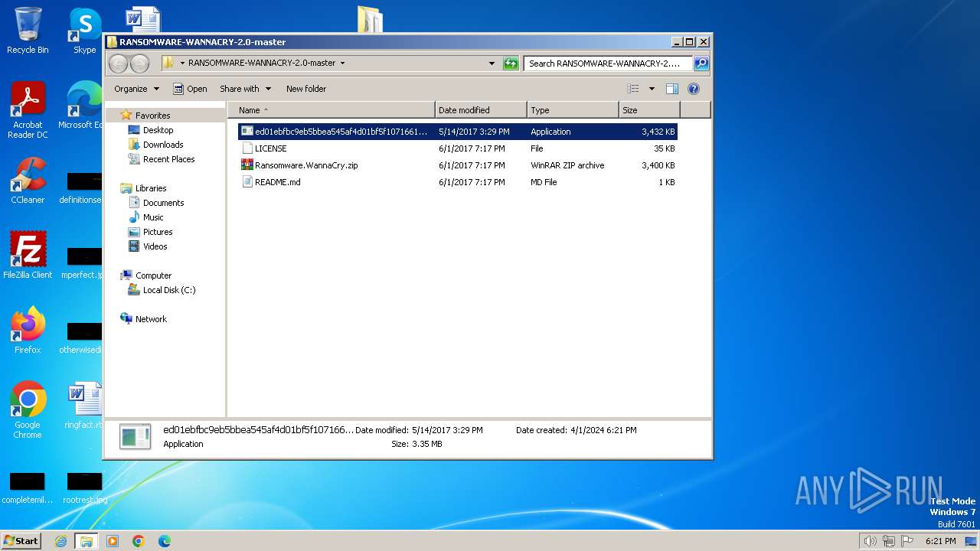This screenshot has height=551, width=980.
Task: Click the ringfact Word document icon
Action: tap(84, 406)
